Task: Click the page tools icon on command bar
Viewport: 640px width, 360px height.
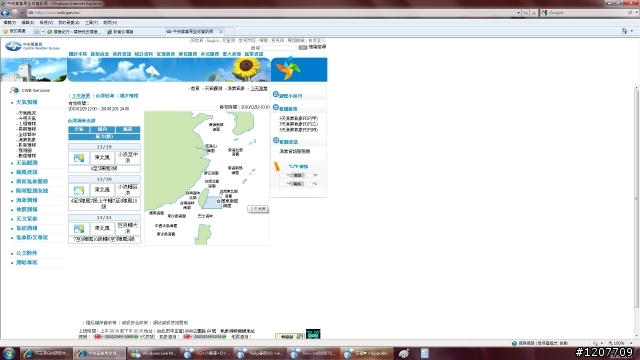Action: point(624,31)
